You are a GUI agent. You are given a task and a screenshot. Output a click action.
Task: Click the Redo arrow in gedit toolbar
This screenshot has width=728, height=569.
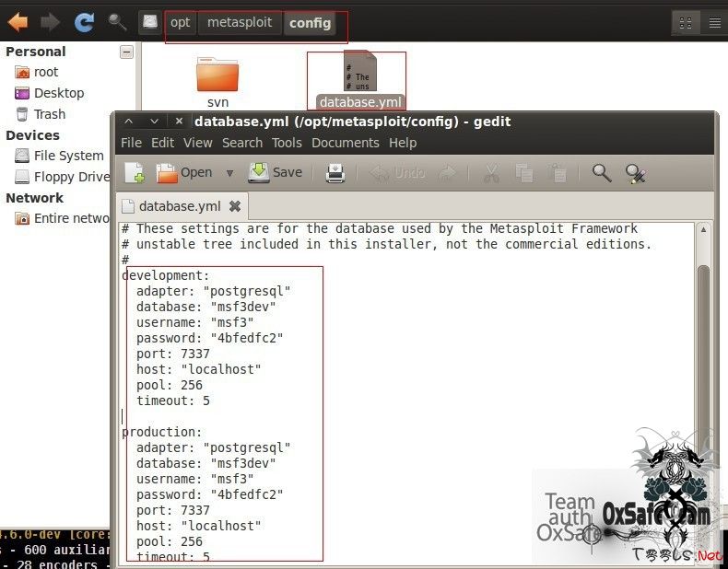[x=448, y=173]
